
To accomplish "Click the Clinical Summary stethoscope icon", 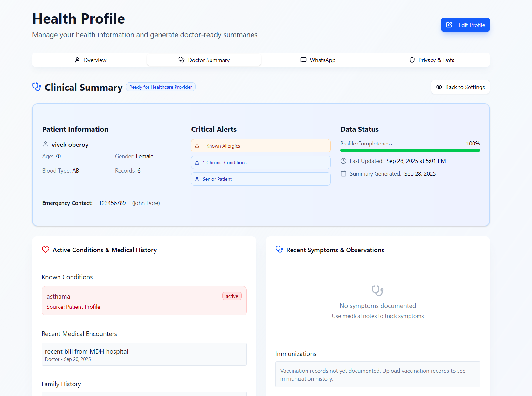I will click(x=37, y=87).
